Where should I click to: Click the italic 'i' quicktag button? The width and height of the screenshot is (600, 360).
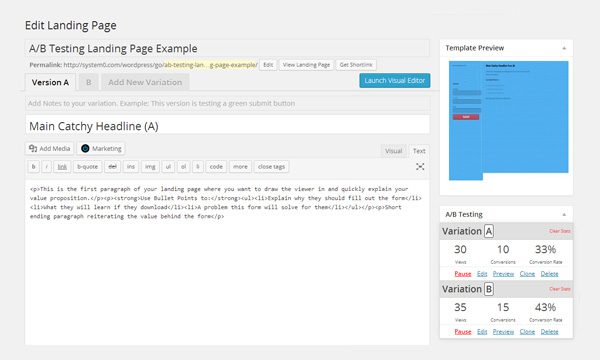[46, 167]
